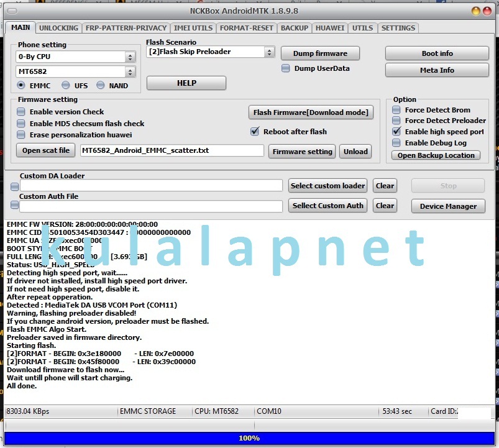Tick Erase personalization huawei
The image size is (499, 448).
pos(21,135)
